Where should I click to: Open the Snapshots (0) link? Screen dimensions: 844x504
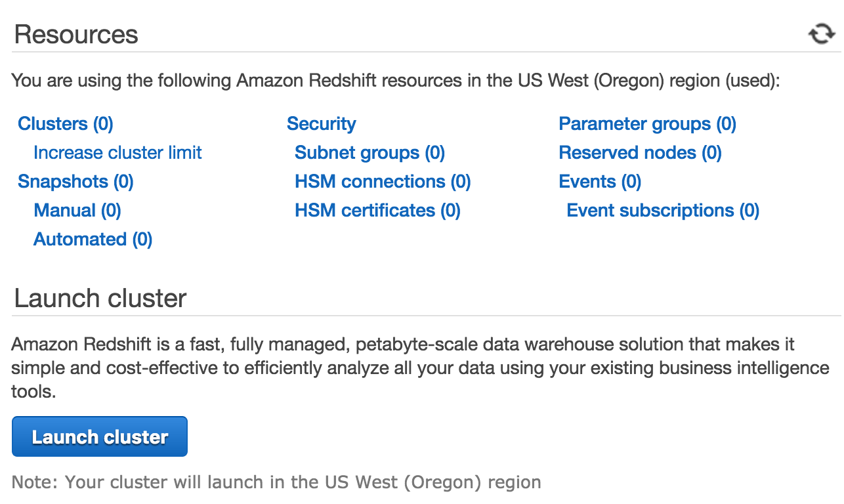pyautogui.click(x=75, y=182)
